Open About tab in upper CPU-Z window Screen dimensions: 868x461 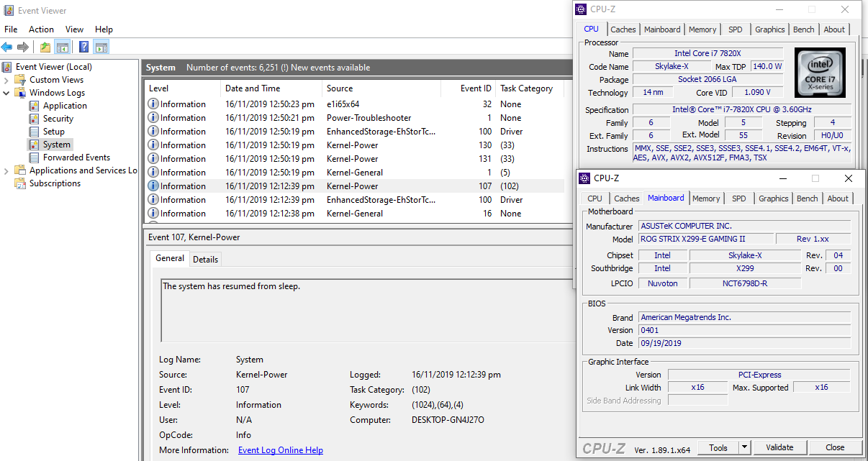click(x=834, y=29)
